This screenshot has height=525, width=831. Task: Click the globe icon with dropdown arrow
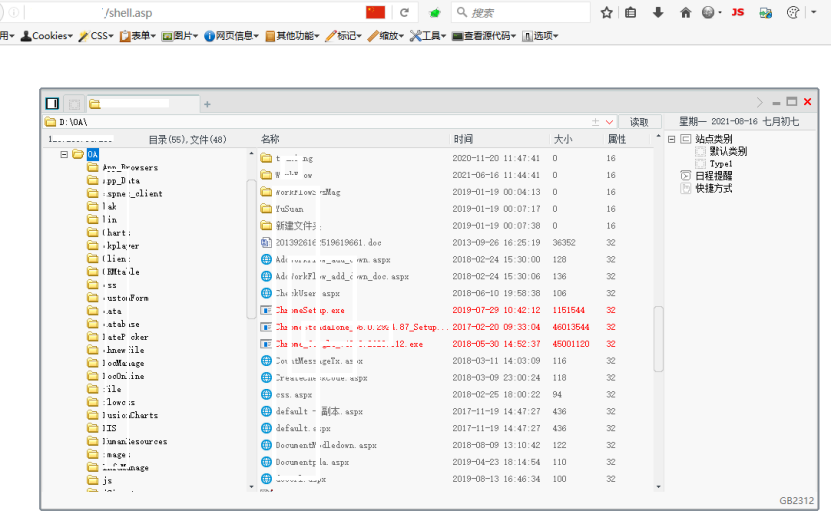click(711, 13)
